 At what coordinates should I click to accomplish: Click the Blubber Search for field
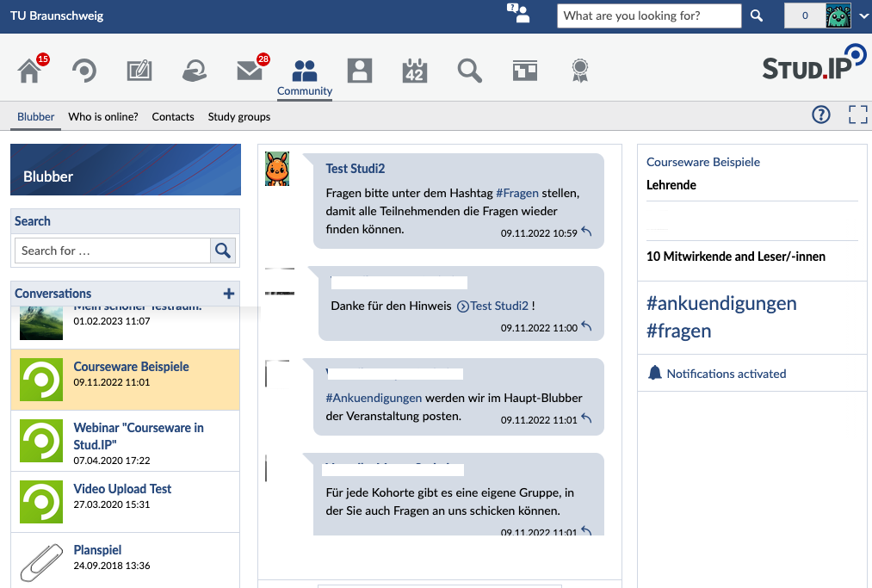[113, 251]
